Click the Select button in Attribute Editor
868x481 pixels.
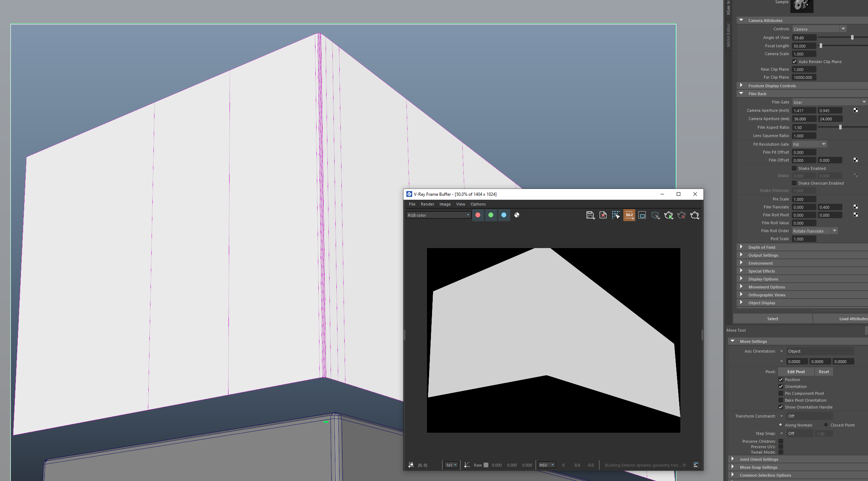(x=772, y=319)
